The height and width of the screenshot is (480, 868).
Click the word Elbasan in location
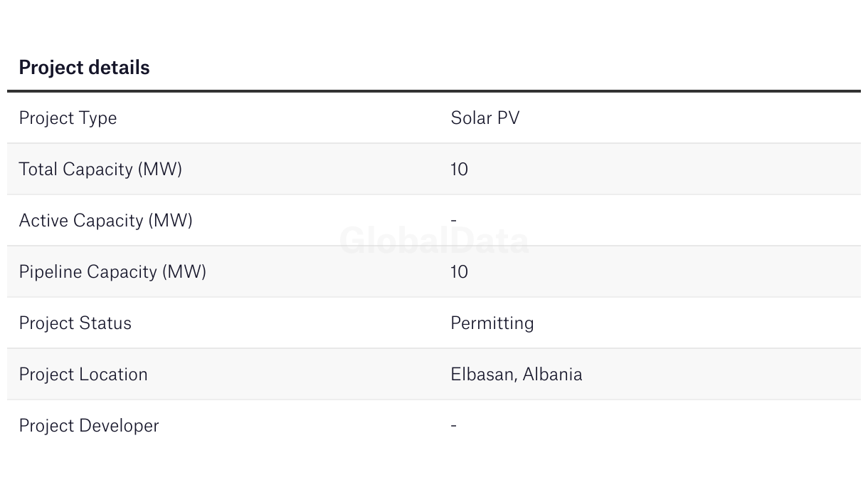pyautogui.click(x=483, y=375)
